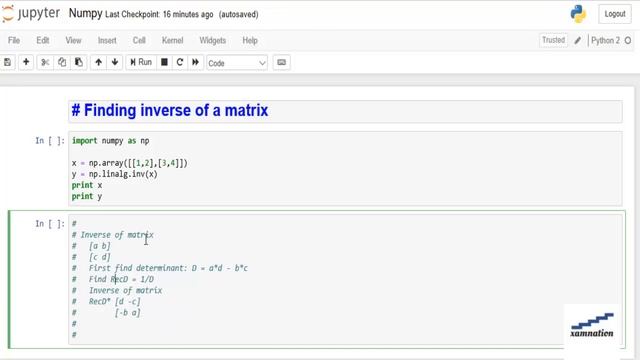Run the selected cell

tap(141, 62)
